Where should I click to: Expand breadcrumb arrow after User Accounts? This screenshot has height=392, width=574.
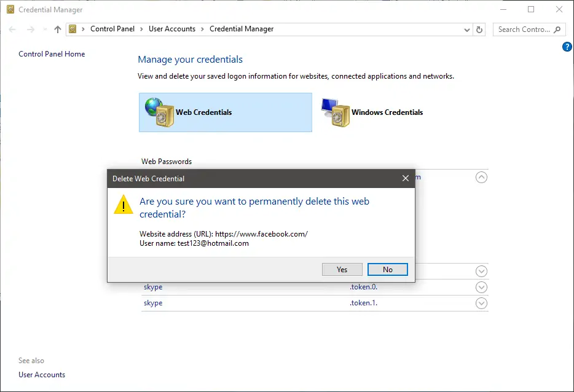[202, 29]
